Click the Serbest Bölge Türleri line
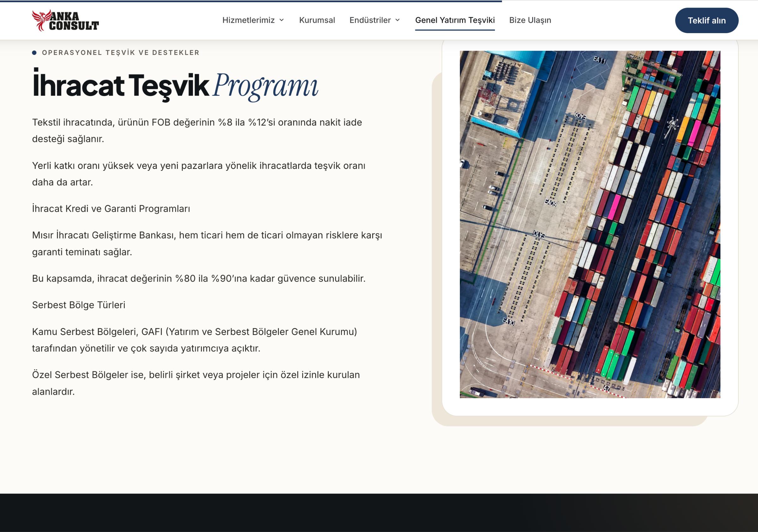The width and height of the screenshot is (758, 532). pyautogui.click(x=79, y=305)
